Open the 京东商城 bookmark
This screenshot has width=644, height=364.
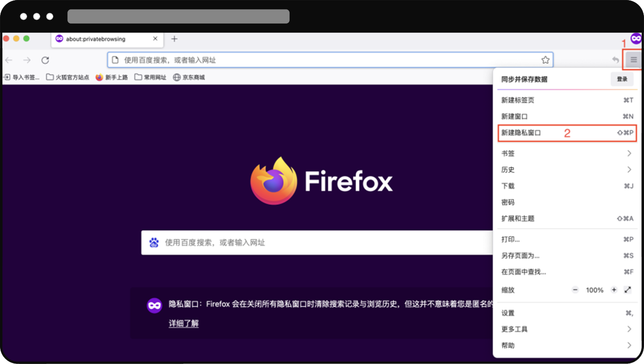189,77
